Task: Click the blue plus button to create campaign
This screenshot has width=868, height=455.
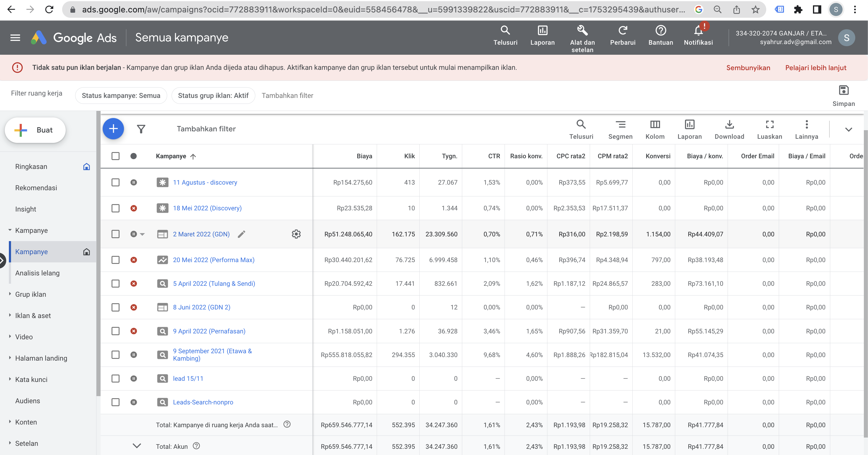Action: point(113,128)
